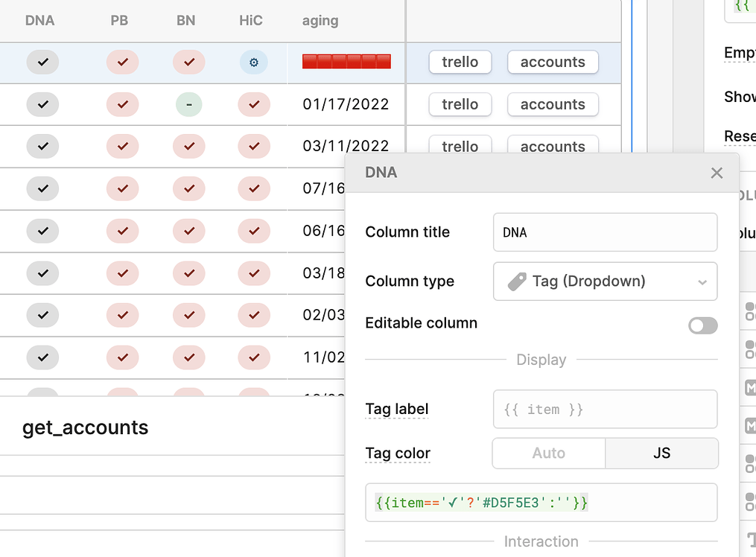Open the Column type dropdown

pos(605,281)
